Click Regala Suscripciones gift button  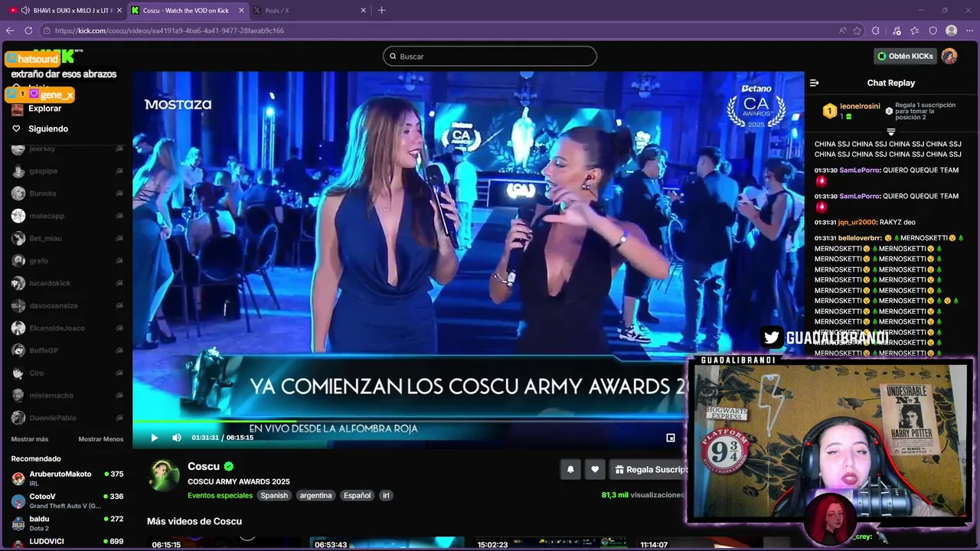click(649, 470)
